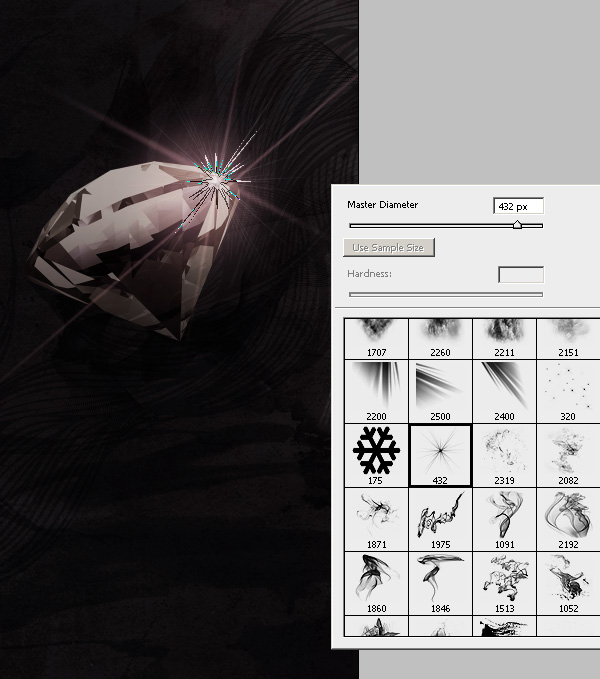Pick the 1513 smoke brush preset
The height and width of the screenshot is (679, 600).
coord(504,584)
